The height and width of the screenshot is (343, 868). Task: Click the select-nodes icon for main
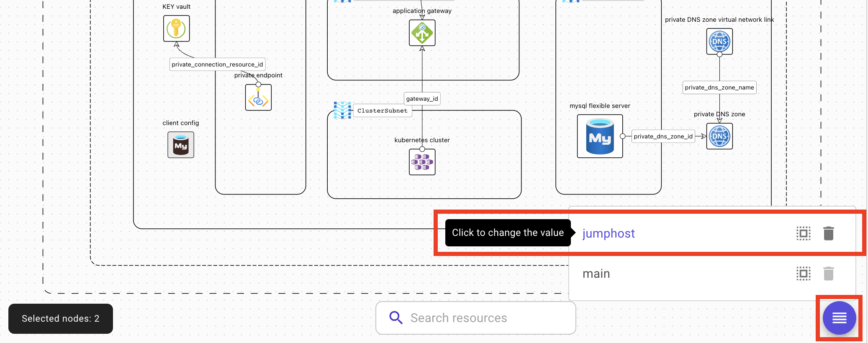point(803,274)
